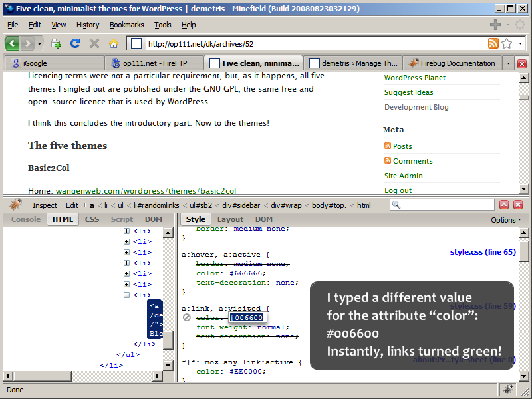Viewport: 532px width, 399px height.
Task: Close Firebug panel with the red X
Action: point(518,205)
